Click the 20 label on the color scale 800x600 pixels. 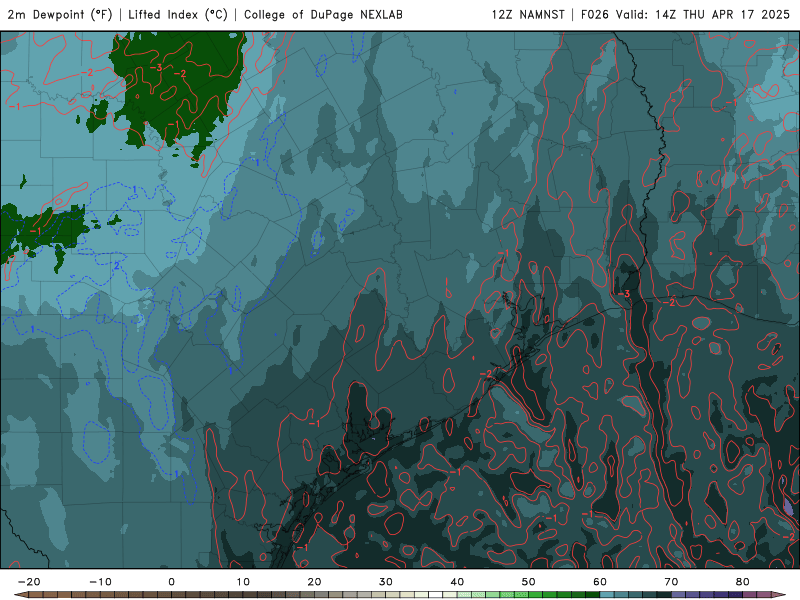tap(314, 582)
